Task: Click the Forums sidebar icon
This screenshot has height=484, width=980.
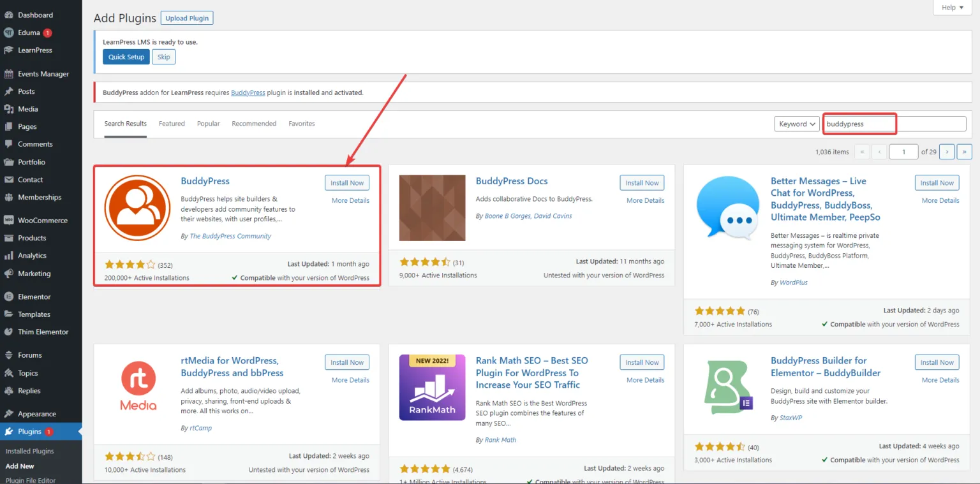Action: coord(9,355)
